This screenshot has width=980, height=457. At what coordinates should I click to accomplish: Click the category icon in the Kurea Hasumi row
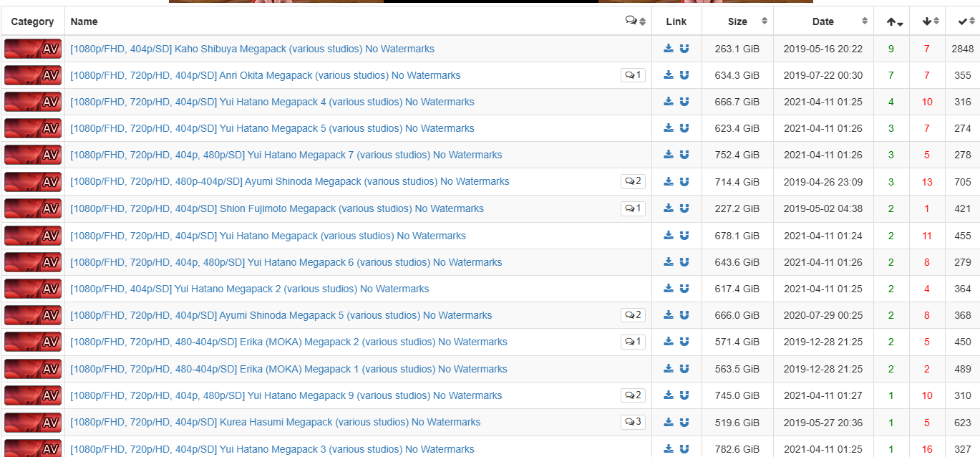[33, 422]
